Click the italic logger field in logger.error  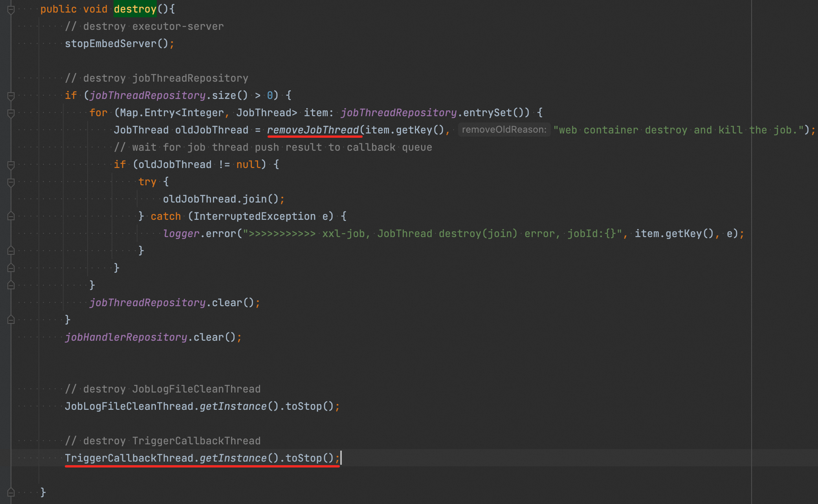181,234
